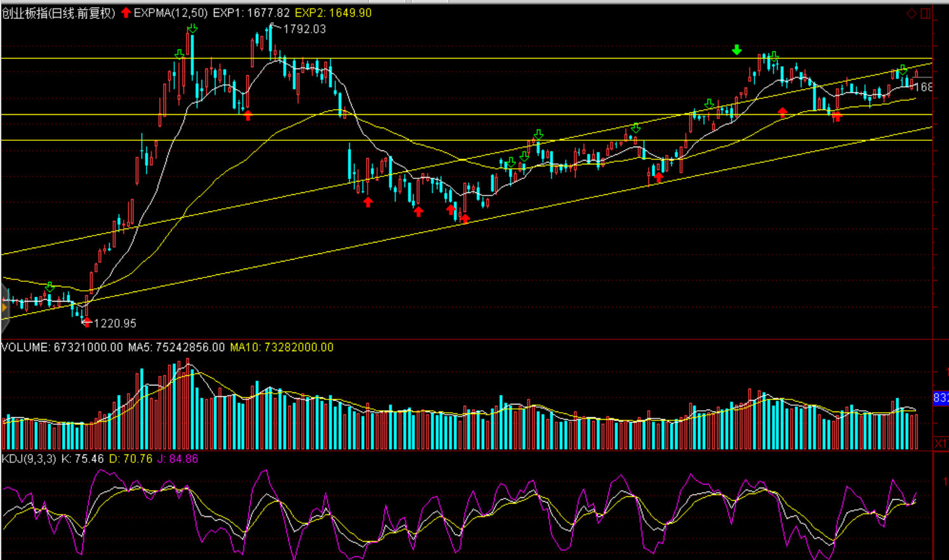Click the 1792.03 high price label
Viewport: 949px width, 560px height.
(x=304, y=29)
